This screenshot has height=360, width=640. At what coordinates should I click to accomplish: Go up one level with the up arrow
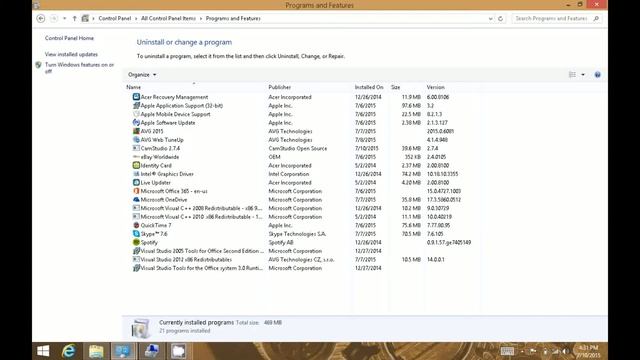coord(74,18)
